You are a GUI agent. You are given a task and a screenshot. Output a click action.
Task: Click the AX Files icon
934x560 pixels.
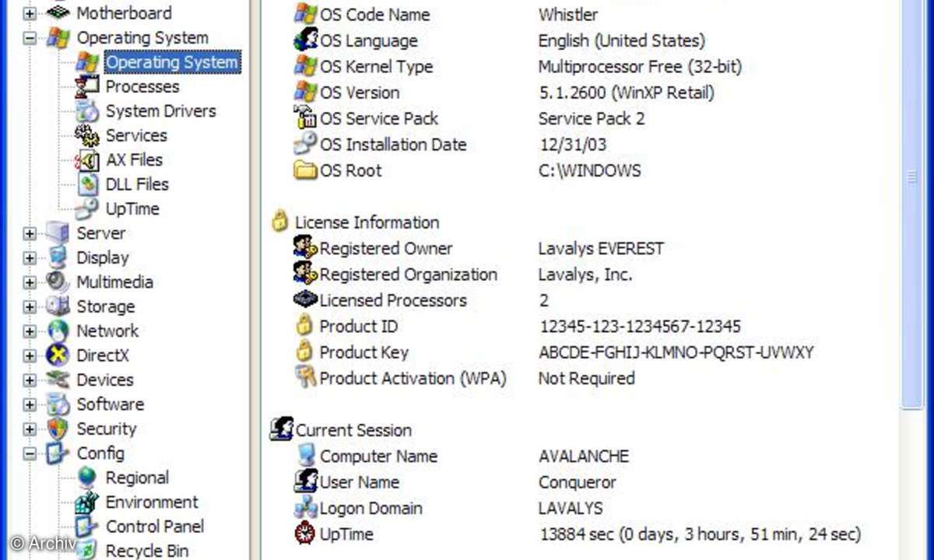coord(87,159)
